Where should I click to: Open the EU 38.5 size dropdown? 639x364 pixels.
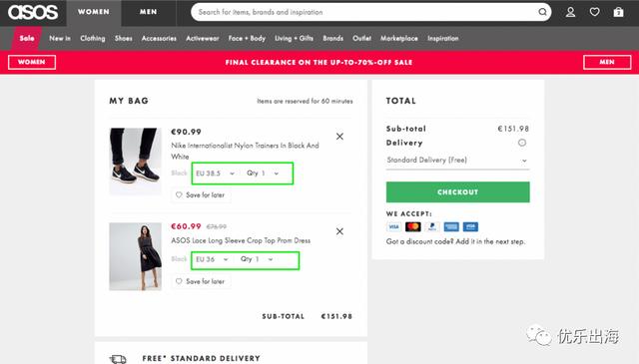click(215, 174)
